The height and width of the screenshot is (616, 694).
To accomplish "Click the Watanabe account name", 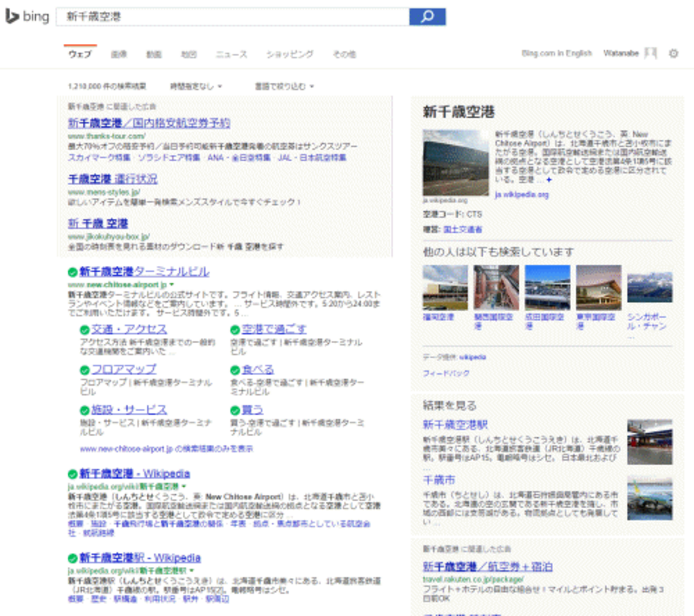I will tap(621, 53).
